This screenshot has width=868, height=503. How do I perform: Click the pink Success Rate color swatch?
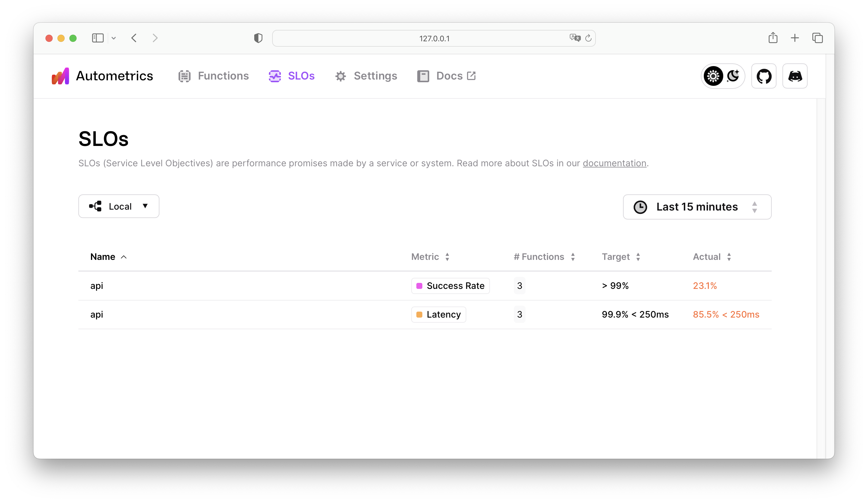pos(419,286)
